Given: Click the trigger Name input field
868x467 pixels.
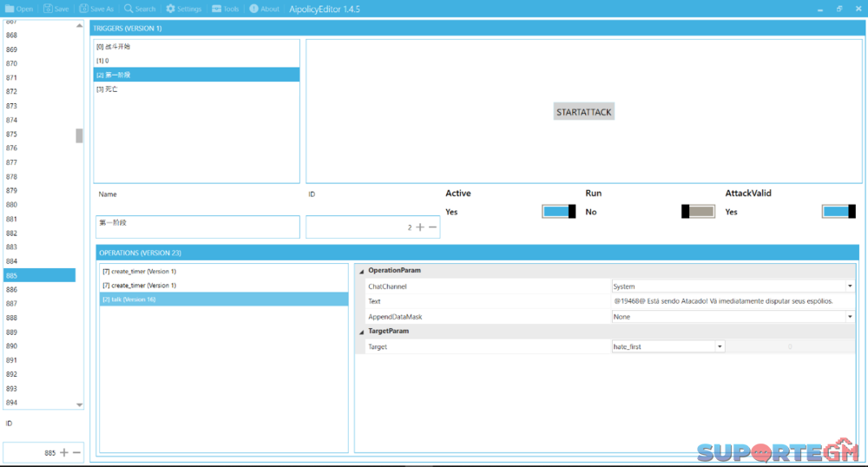Looking at the screenshot, I should point(198,227).
